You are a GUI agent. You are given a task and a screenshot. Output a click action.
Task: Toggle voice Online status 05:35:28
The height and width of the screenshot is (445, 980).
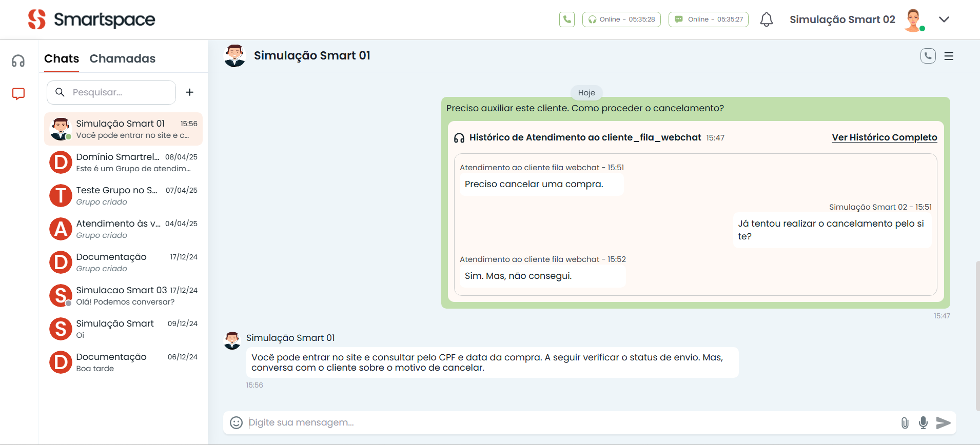pyautogui.click(x=621, y=19)
